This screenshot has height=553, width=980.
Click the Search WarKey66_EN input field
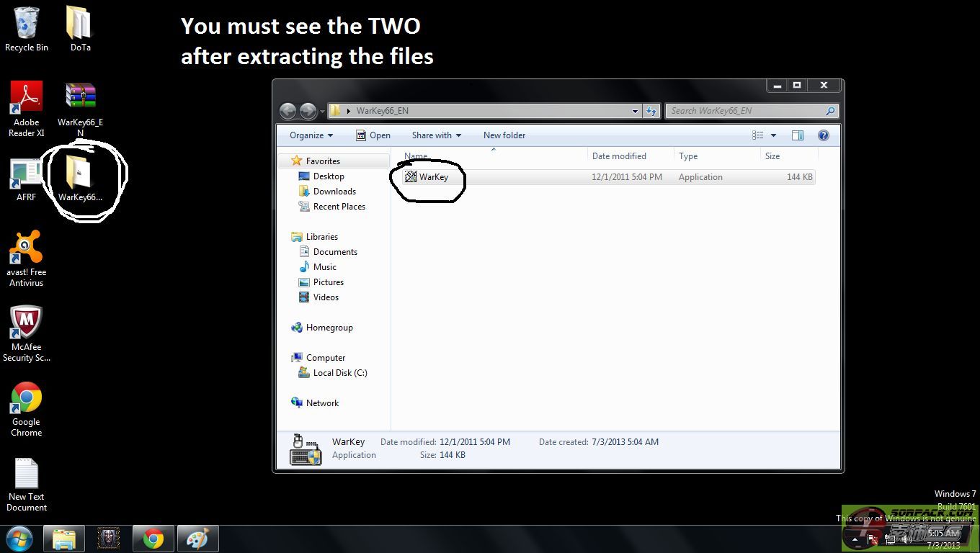click(x=746, y=111)
